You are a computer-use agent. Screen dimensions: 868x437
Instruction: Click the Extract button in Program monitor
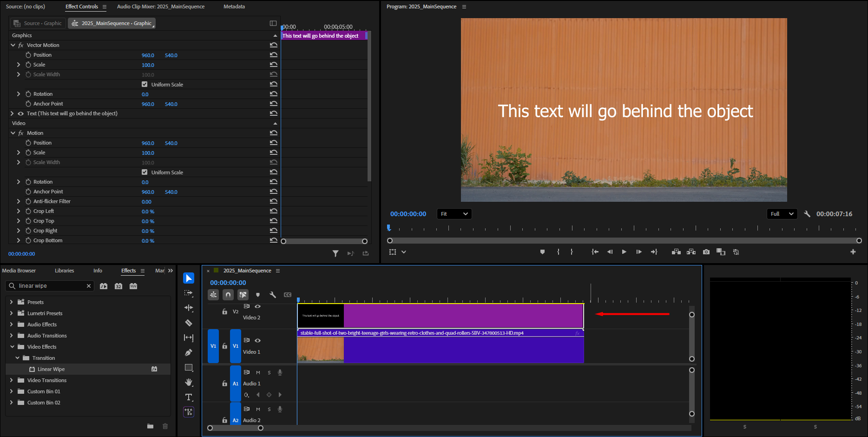pos(691,252)
